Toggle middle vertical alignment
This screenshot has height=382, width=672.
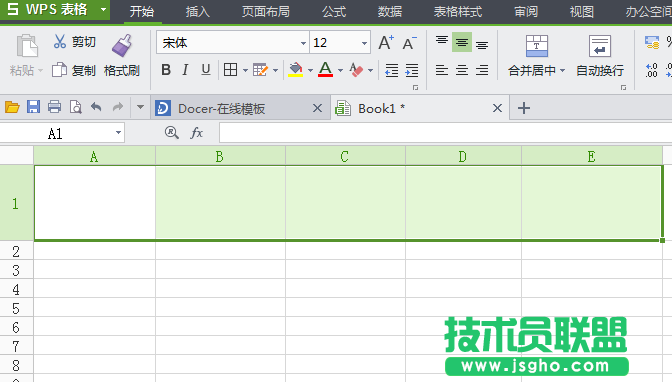[x=462, y=42]
